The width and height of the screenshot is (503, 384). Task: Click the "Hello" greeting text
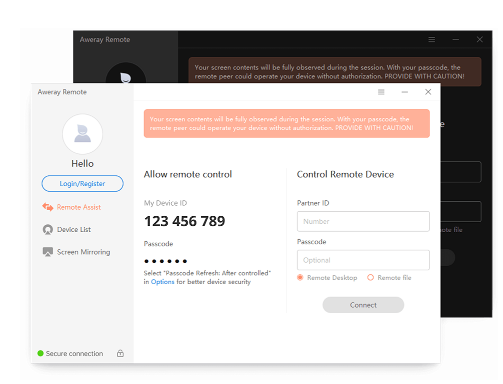[82, 164]
